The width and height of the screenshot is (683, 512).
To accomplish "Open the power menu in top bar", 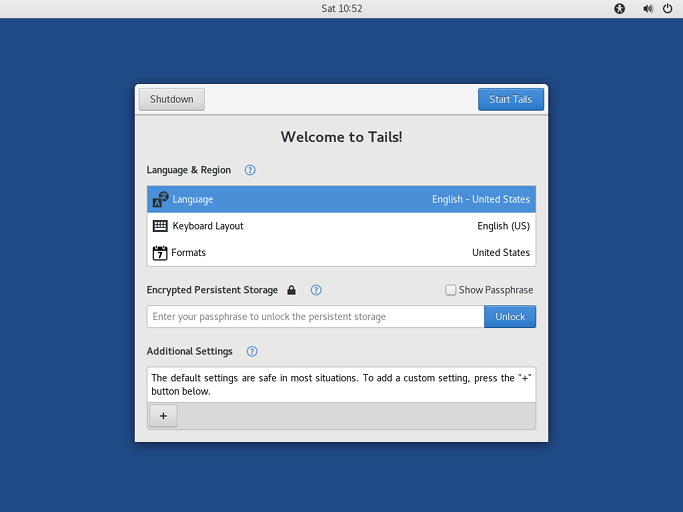I will (x=667, y=8).
